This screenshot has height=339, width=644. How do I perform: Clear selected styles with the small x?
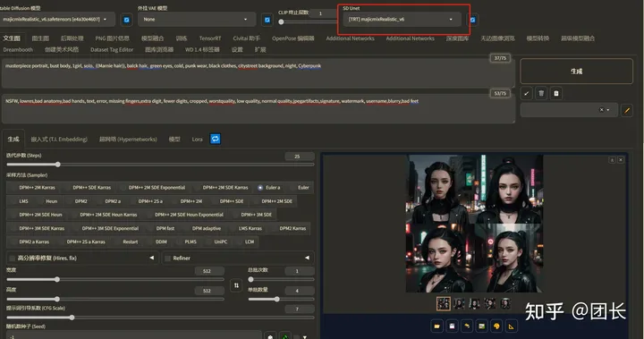601,110
